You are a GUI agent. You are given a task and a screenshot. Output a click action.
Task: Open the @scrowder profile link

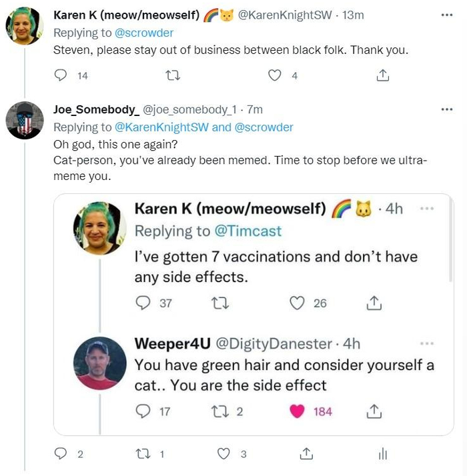(x=147, y=33)
